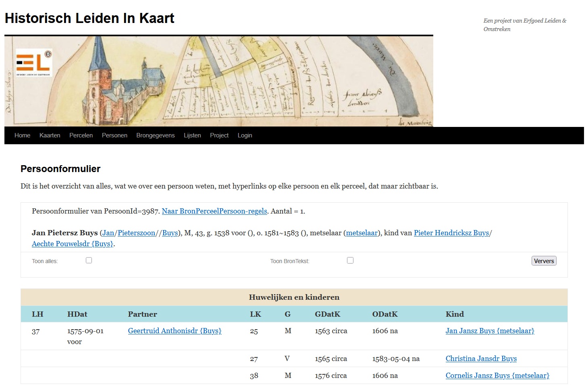Click the Historisch Leiden In Kaart title
The height and width of the screenshot is (386, 588).
pos(89,18)
